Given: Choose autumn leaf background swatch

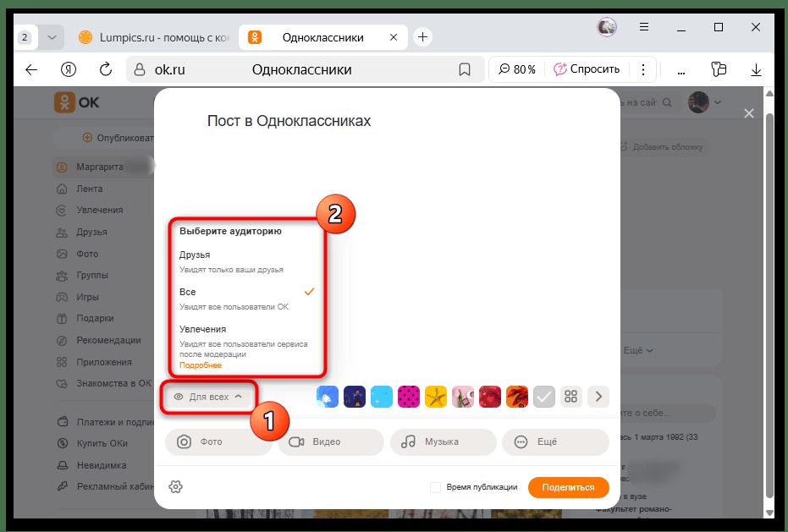Looking at the screenshot, I should pos(516,397).
